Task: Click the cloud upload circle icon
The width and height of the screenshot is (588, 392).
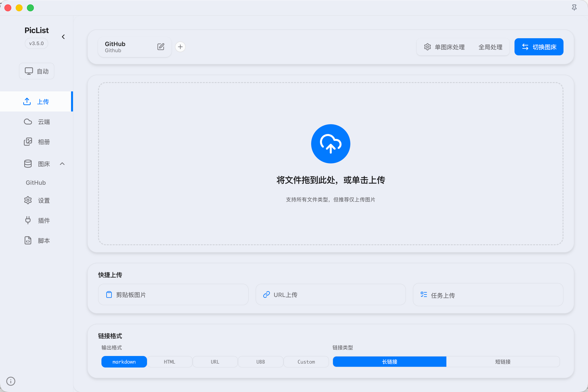Action: pyautogui.click(x=331, y=144)
